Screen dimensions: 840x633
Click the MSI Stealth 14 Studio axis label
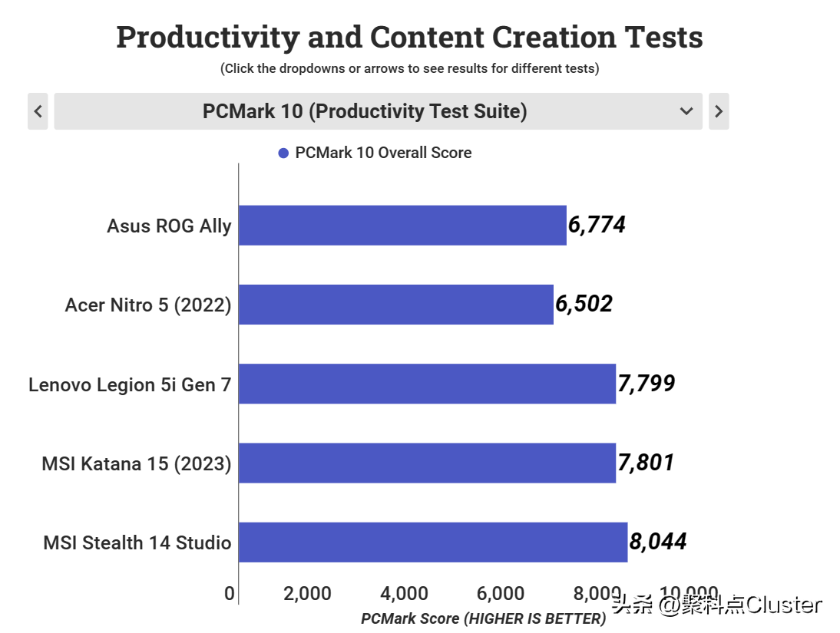pos(137,542)
